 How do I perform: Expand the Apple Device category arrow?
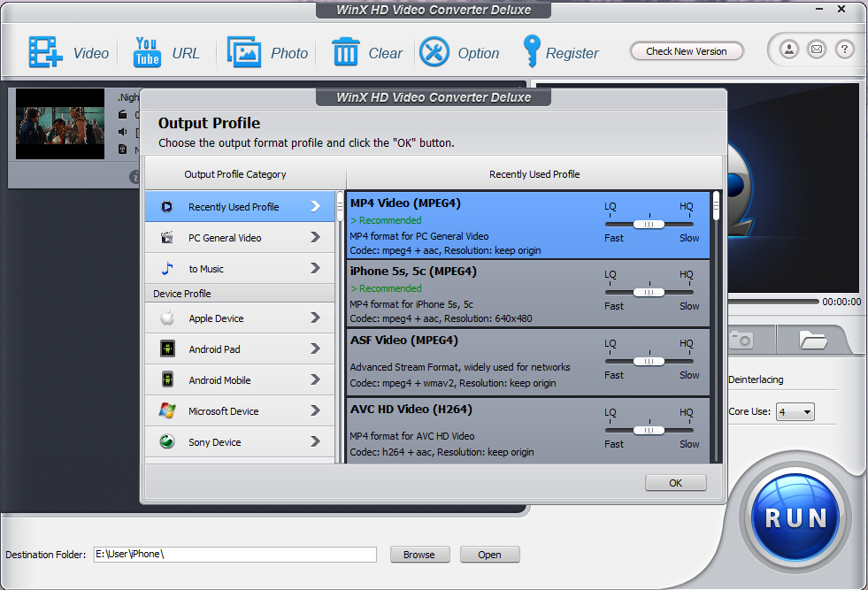(x=315, y=318)
